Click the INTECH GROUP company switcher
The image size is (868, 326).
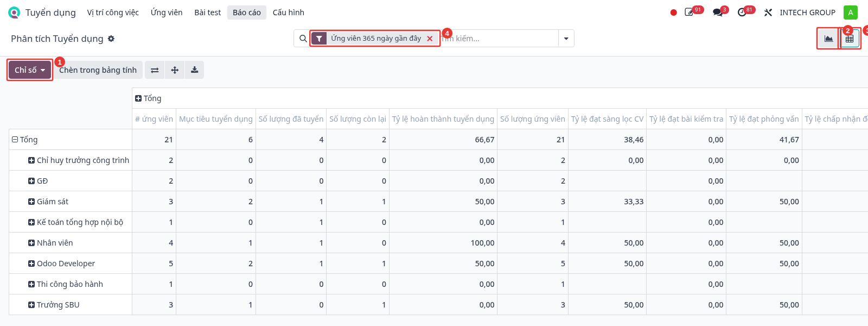[807, 12]
